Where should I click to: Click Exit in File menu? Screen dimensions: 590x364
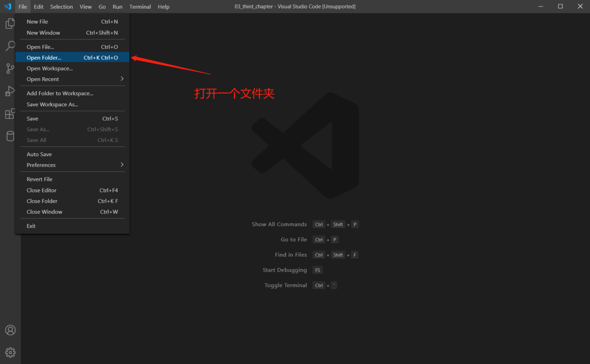[x=31, y=226]
